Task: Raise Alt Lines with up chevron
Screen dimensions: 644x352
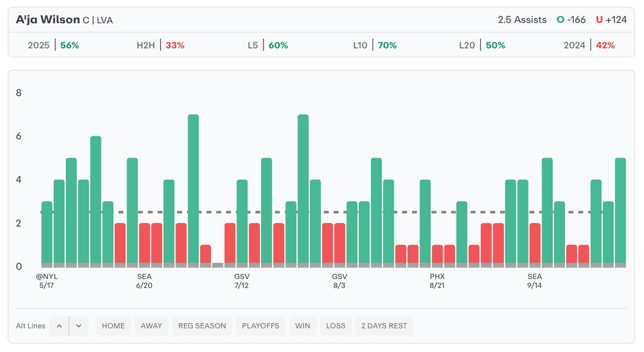Action: tap(59, 326)
